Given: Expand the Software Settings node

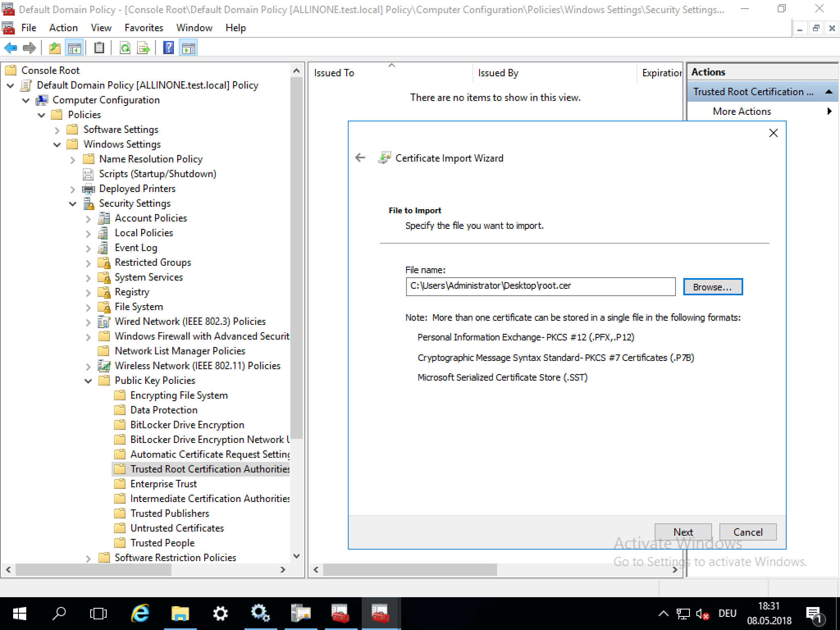Looking at the screenshot, I should pyautogui.click(x=57, y=130).
